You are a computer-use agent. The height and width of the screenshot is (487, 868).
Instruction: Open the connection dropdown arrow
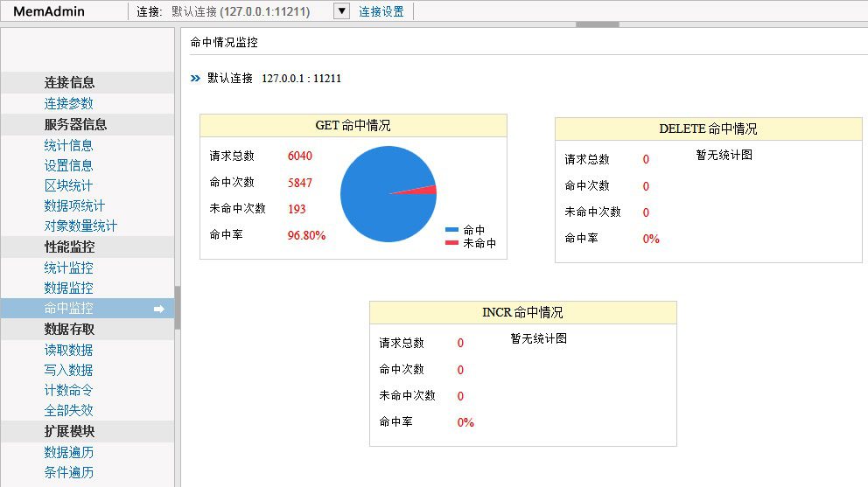pyautogui.click(x=341, y=11)
